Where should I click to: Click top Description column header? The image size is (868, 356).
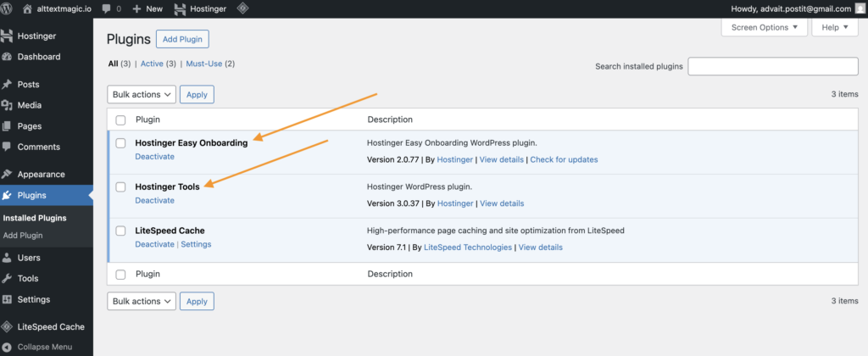point(390,120)
